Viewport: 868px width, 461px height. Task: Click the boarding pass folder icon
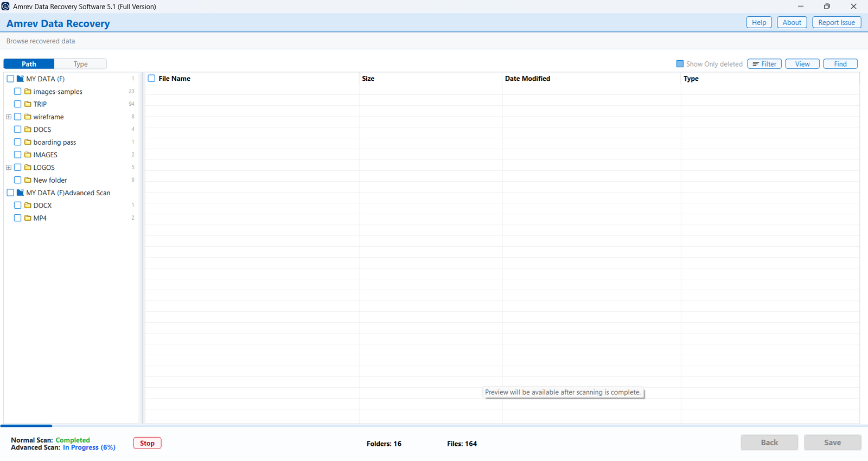(28, 142)
